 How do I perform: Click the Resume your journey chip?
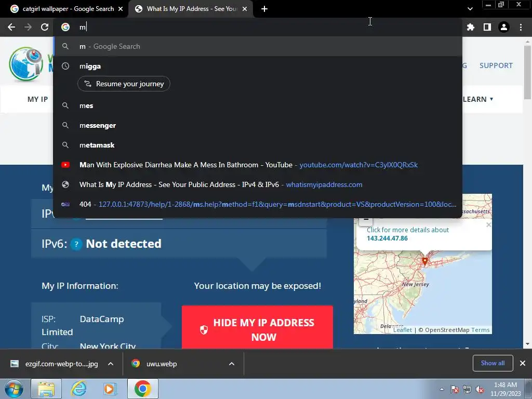pyautogui.click(x=124, y=84)
